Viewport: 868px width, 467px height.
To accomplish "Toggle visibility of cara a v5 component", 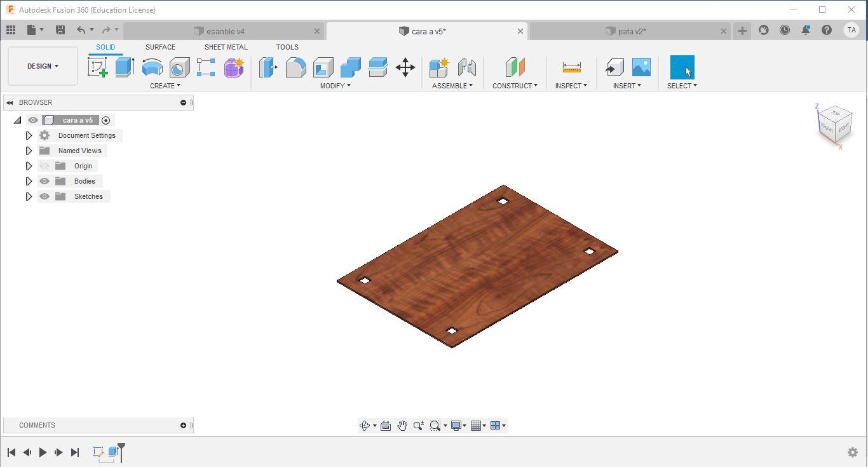I will [33, 120].
